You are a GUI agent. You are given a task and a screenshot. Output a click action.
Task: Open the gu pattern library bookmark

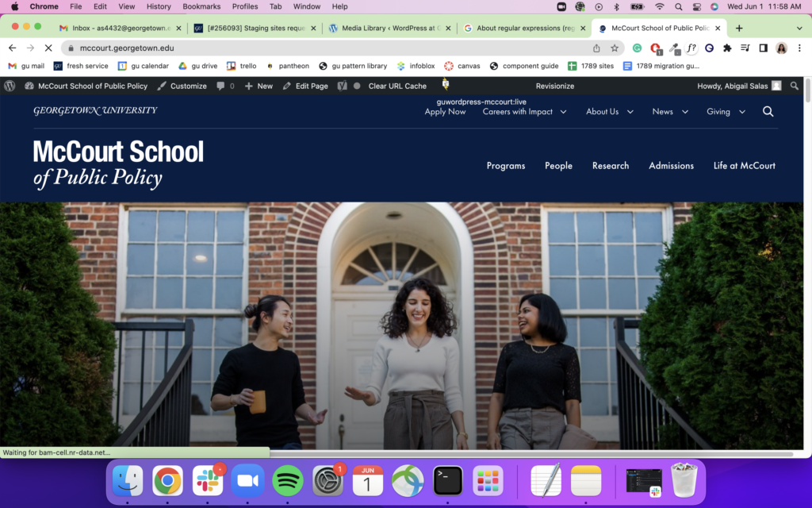pyautogui.click(x=353, y=66)
